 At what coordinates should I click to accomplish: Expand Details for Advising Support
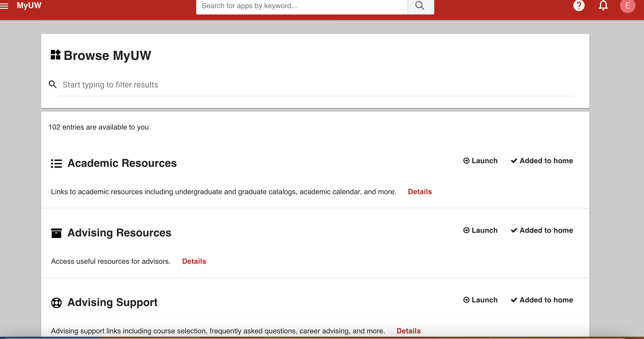pos(408,331)
